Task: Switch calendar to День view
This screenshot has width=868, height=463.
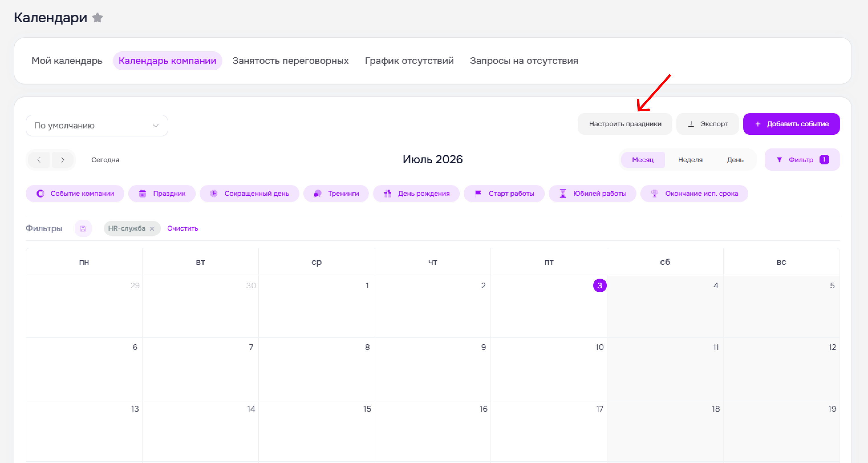Action: 735,160
